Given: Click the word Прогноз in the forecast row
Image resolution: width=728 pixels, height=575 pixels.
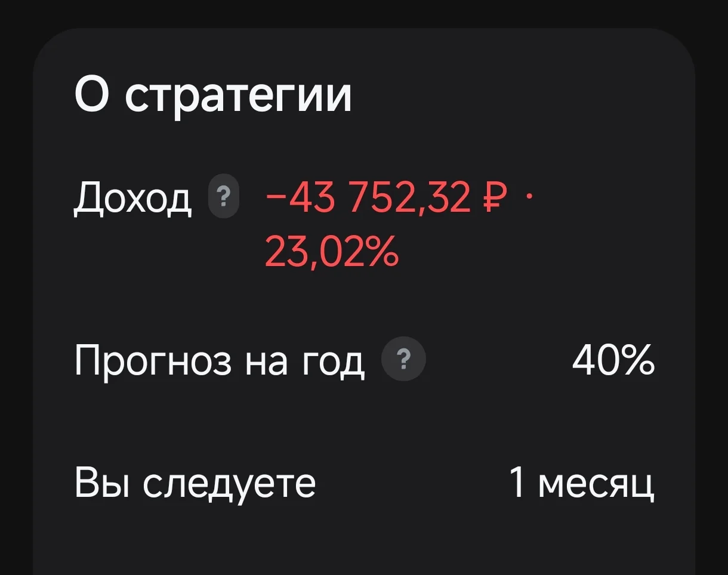Looking at the screenshot, I should 153,361.
